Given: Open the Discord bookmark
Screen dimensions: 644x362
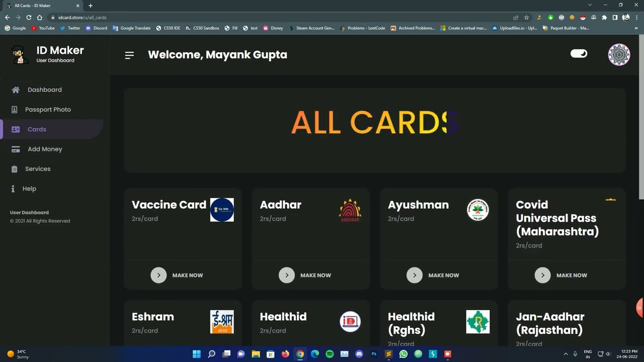Looking at the screenshot, I should pos(97,28).
